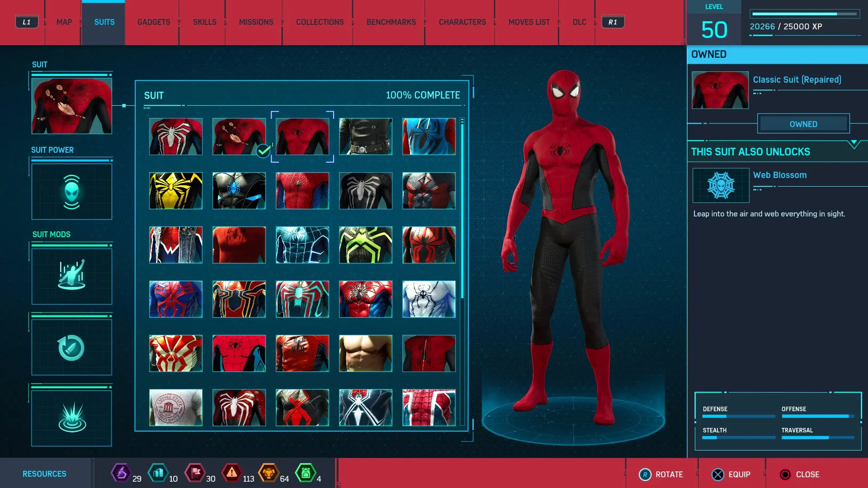
Task: Click the suit grid scrollbar
Action: click(x=462, y=210)
